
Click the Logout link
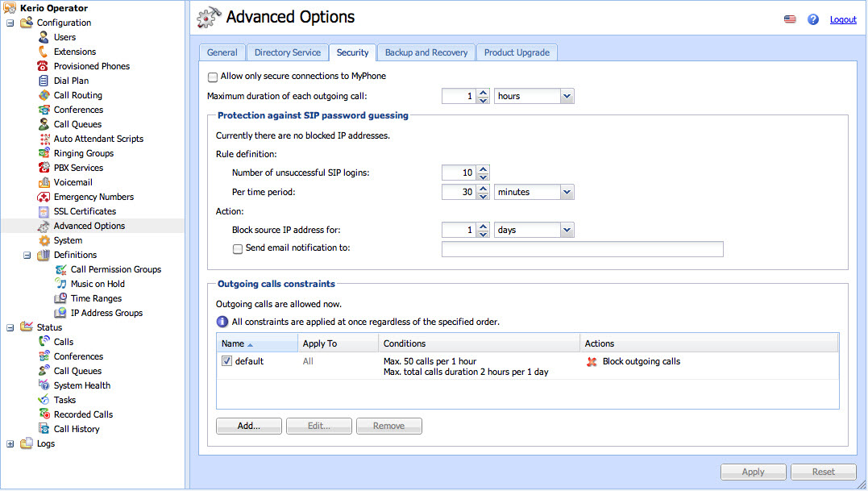tap(843, 19)
